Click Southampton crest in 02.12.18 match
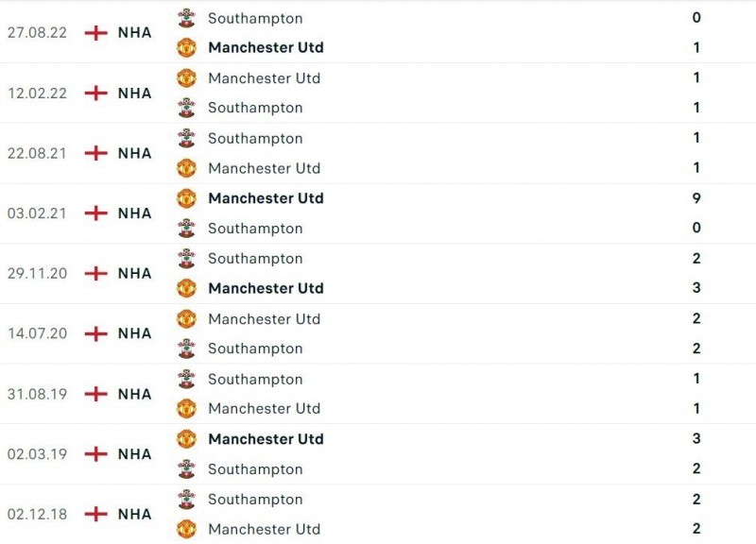756x544 pixels. [186, 499]
